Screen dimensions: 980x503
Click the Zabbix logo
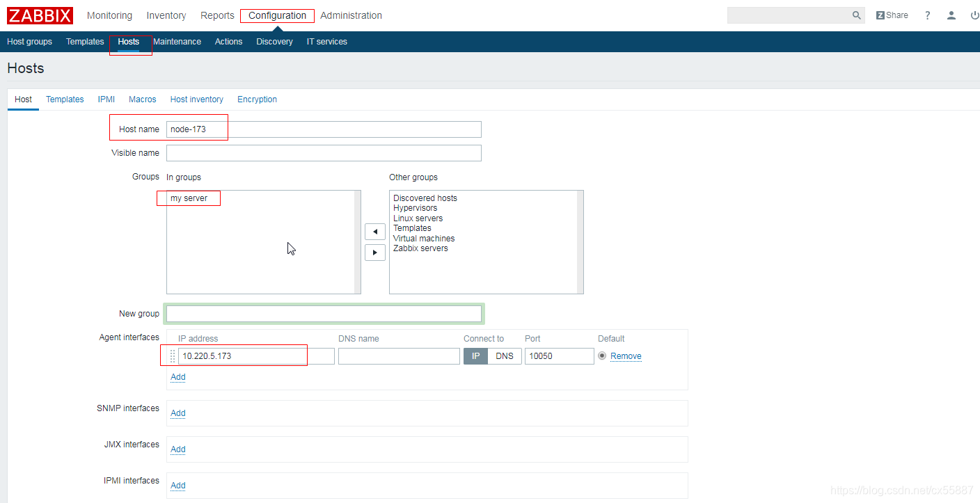pyautogui.click(x=40, y=15)
